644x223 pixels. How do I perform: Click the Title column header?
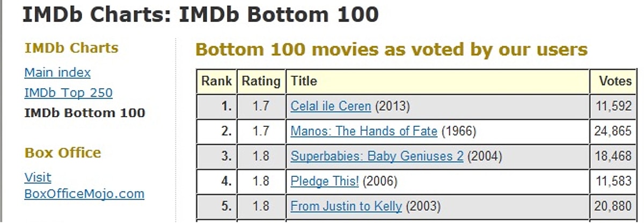click(x=304, y=82)
